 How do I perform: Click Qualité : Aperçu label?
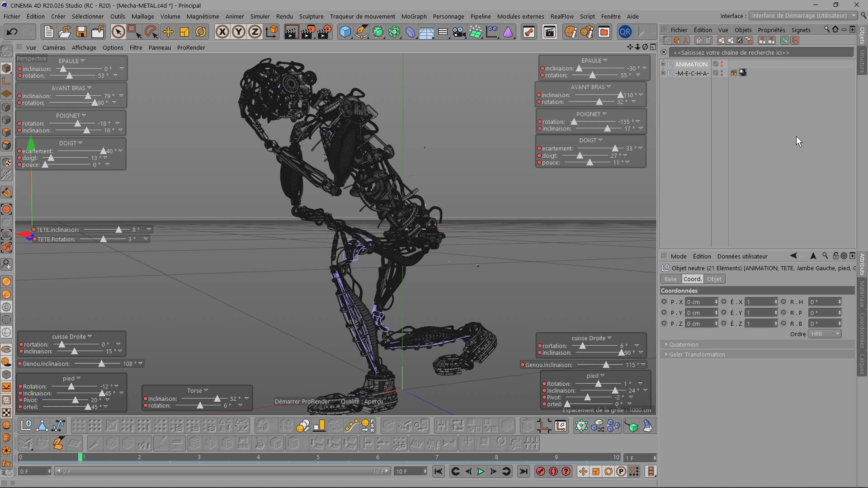click(x=362, y=402)
